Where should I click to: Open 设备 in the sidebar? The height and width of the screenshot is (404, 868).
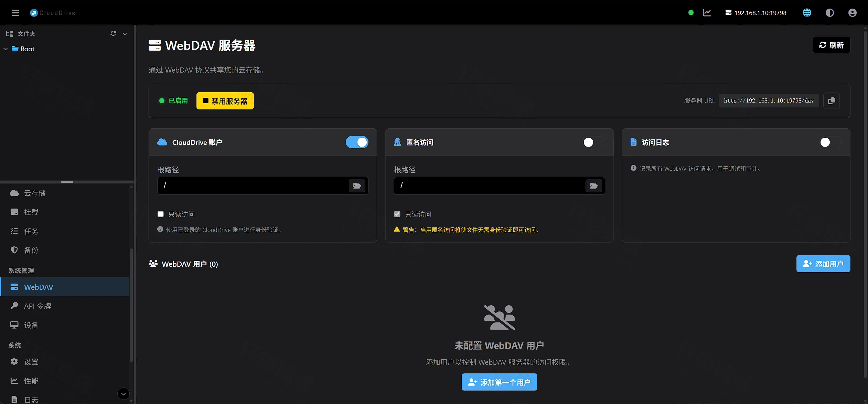65,325
